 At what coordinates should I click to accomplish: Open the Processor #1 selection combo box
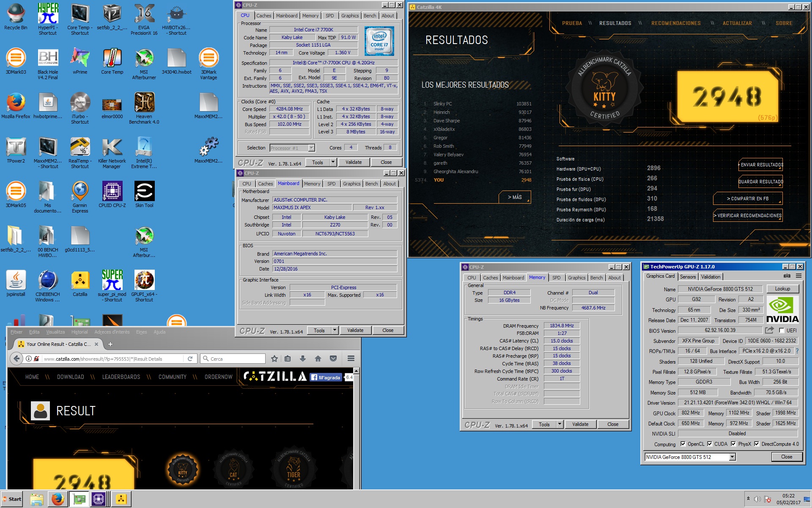(292, 148)
